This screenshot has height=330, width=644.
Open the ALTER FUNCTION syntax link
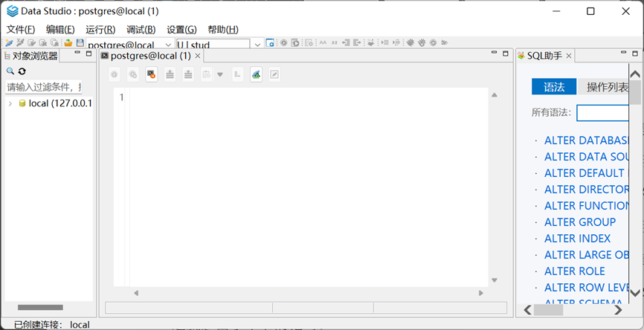click(587, 206)
